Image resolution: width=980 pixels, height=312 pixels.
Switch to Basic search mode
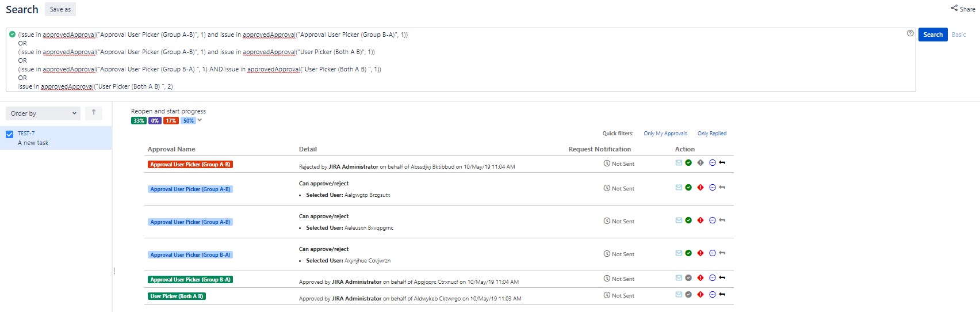(959, 35)
